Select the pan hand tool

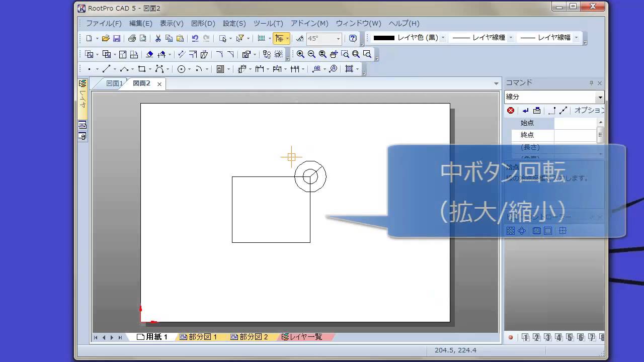334,54
